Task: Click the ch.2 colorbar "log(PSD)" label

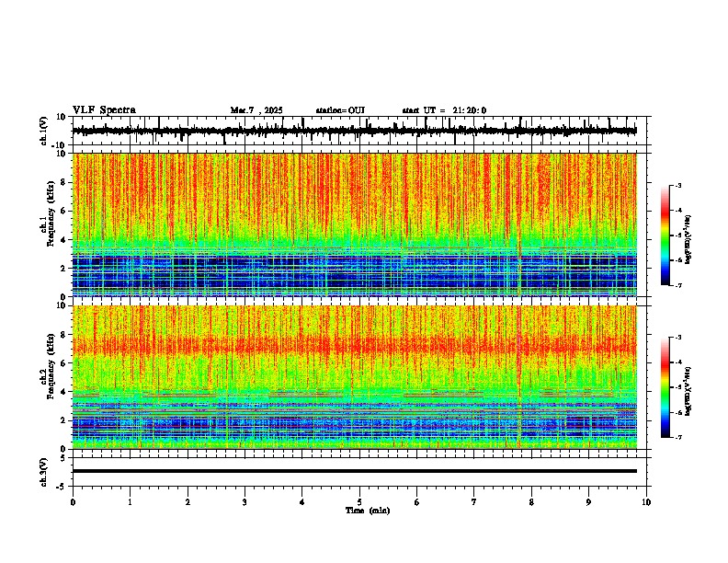Action: [688, 391]
